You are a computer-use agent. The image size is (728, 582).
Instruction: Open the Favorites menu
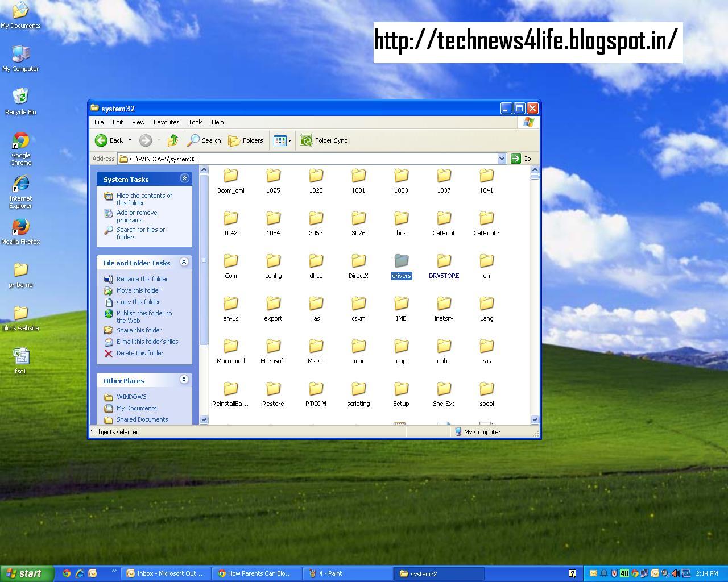(166, 122)
